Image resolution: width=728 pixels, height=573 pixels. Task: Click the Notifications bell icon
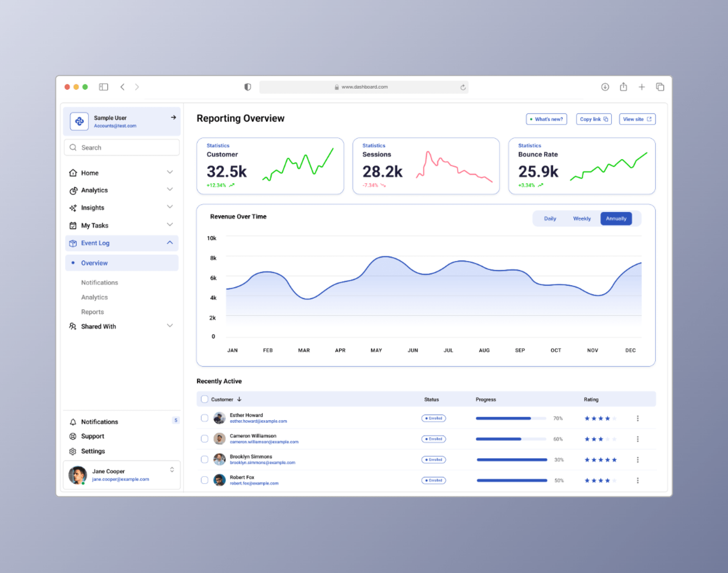coord(73,421)
